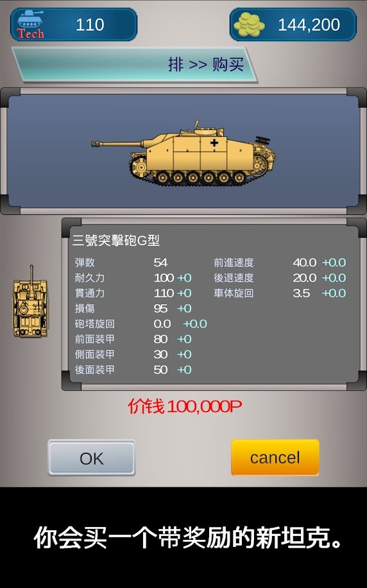Tap the Tech tank icon
This screenshot has width=367, height=588.
pyautogui.click(x=30, y=24)
